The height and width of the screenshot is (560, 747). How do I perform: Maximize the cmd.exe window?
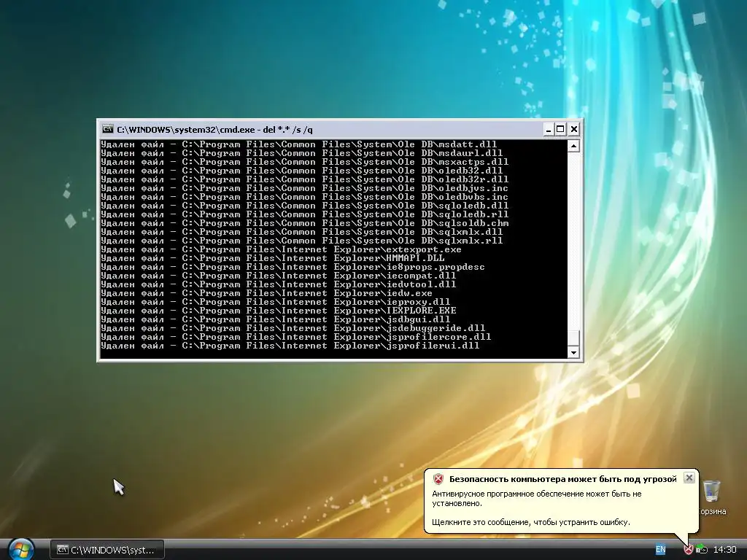click(560, 129)
